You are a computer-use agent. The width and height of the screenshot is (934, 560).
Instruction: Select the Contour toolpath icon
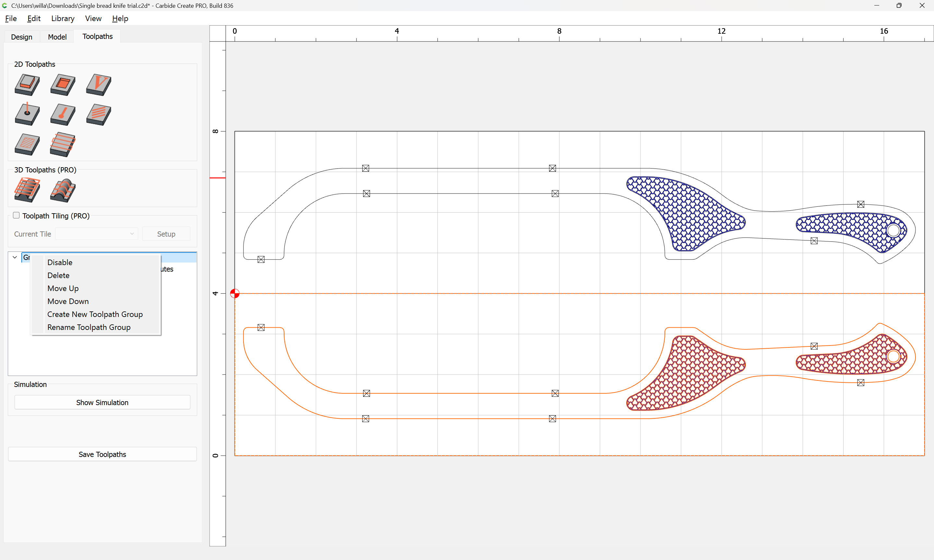point(27,85)
